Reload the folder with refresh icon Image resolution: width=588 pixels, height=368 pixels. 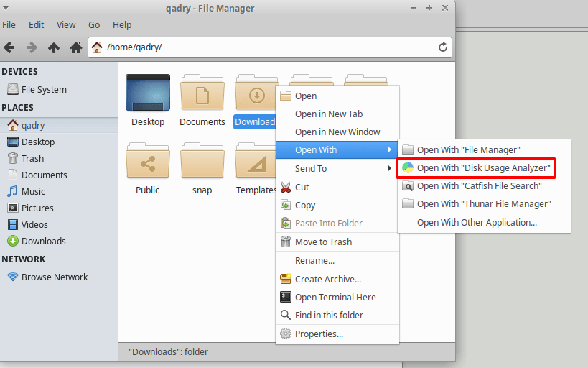coord(443,47)
